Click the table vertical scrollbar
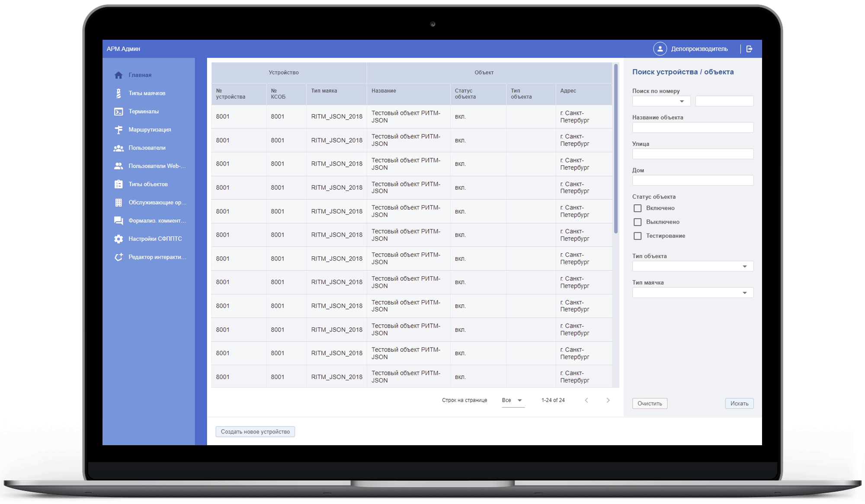 [616, 149]
